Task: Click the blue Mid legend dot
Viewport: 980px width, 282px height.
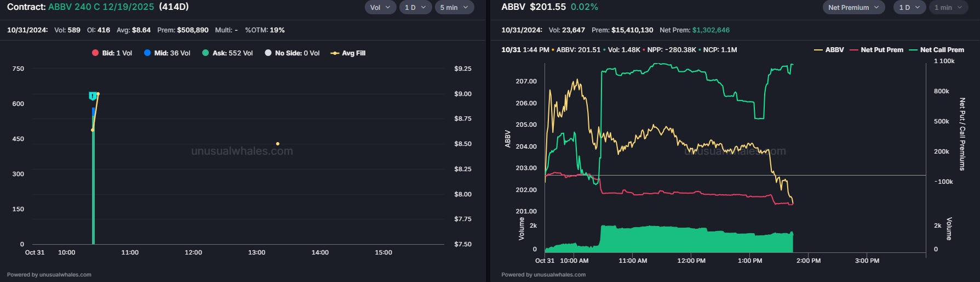Action: pyautogui.click(x=147, y=53)
